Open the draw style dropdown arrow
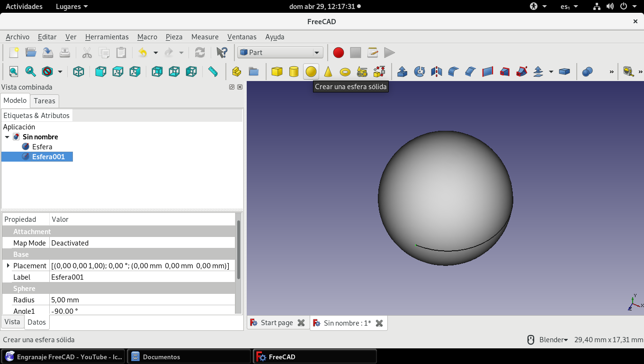644x364 pixels. pyautogui.click(x=60, y=72)
